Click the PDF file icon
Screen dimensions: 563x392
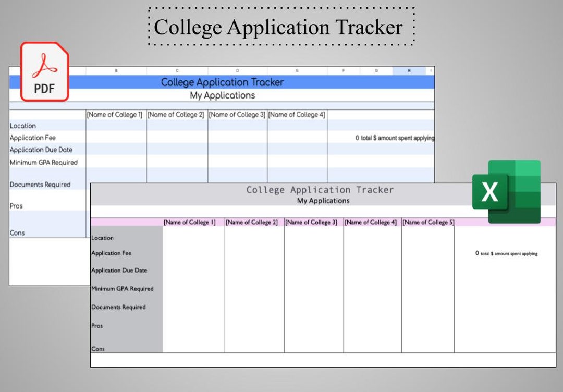click(x=44, y=72)
